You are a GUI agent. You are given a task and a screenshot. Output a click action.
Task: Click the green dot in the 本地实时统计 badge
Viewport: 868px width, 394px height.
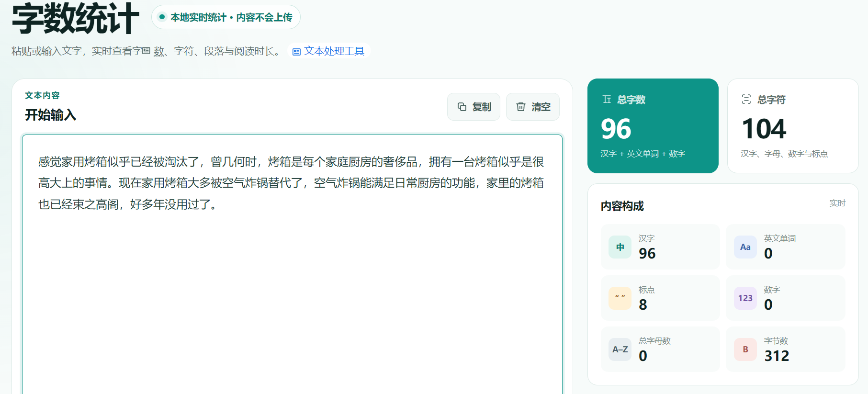(162, 17)
